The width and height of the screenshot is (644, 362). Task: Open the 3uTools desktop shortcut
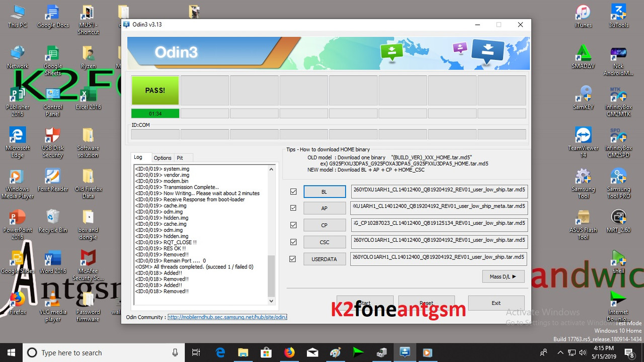pos(618,16)
